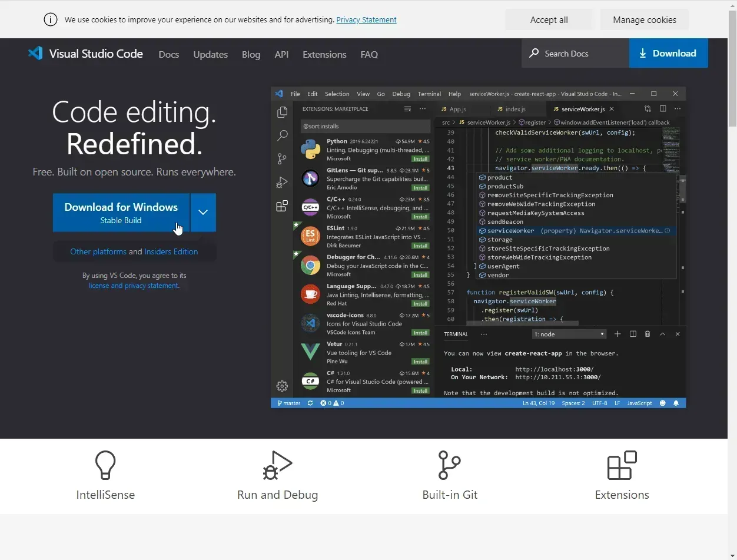The width and height of the screenshot is (737, 560).
Task: Open the editor tab bar ellipsis menu
Action: pos(678,109)
